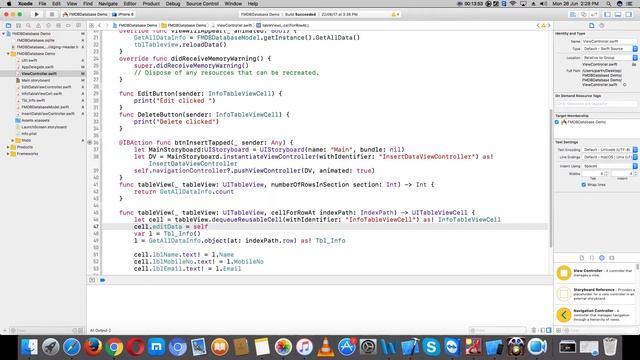Run the project with the Play button
Viewport: 640px width, 360px height.
pyautogui.click(x=36, y=14)
